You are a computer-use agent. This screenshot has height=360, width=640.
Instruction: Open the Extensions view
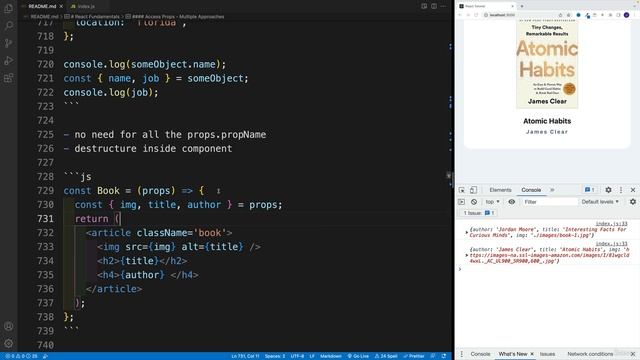tap(8, 78)
